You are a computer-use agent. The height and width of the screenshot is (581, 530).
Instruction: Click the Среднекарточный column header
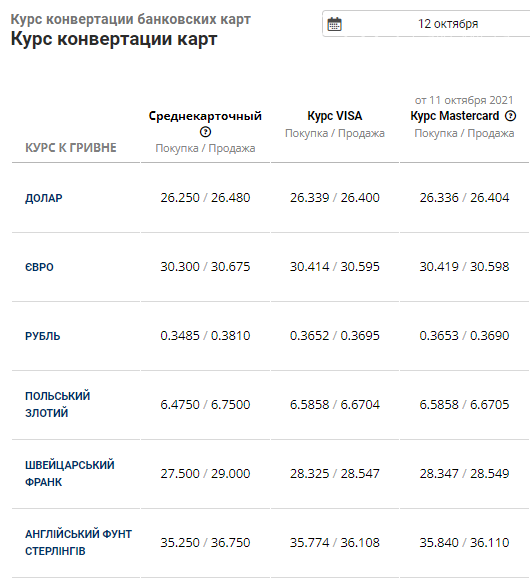205,116
